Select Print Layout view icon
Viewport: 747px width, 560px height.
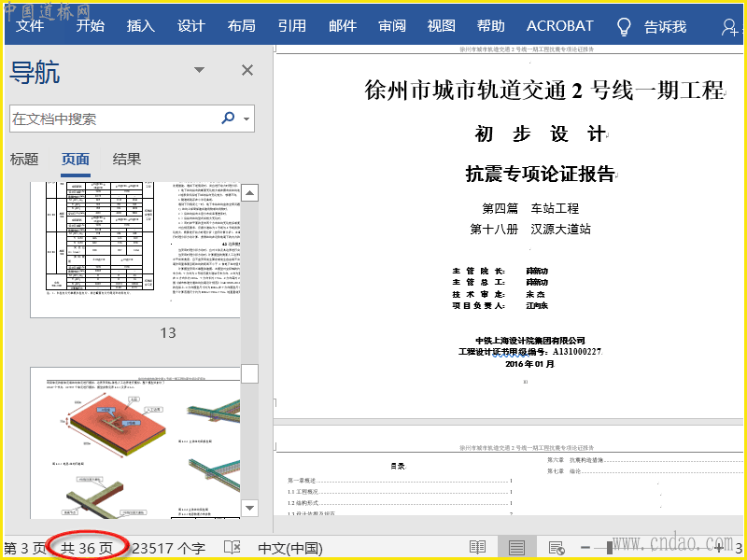point(516,548)
